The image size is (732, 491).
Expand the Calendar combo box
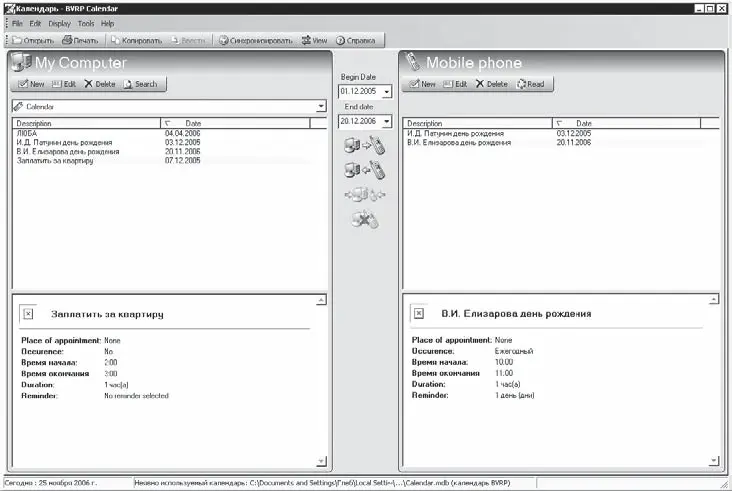coord(320,105)
